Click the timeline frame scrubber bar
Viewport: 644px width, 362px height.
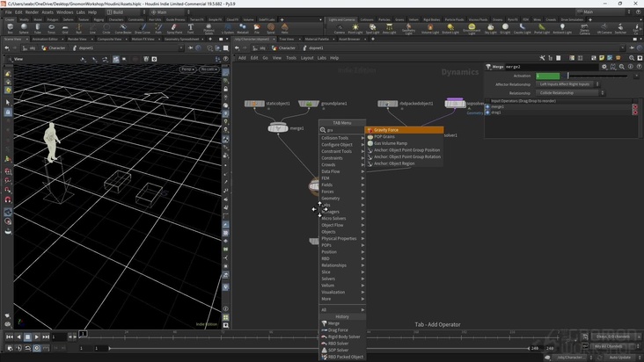pyautogui.click(x=320, y=337)
